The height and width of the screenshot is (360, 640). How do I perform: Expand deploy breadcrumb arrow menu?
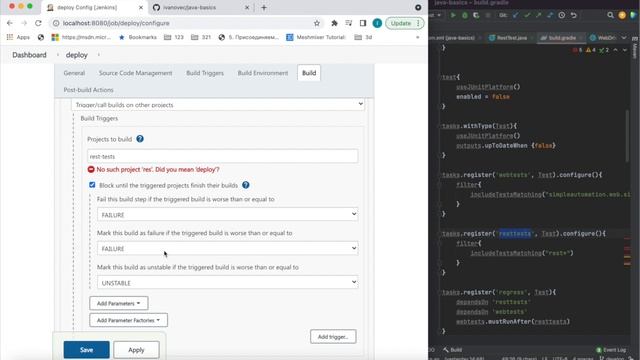tap(98, 55)
